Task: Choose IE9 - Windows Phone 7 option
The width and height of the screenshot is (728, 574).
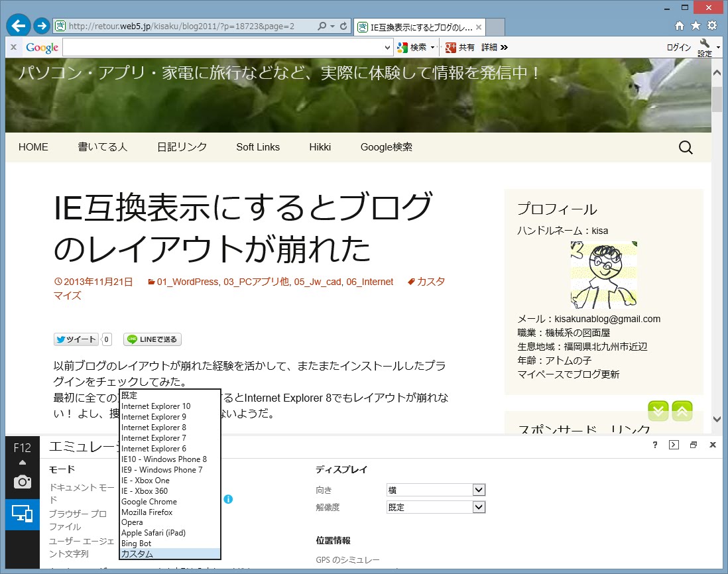Action: tap(170, 469)
